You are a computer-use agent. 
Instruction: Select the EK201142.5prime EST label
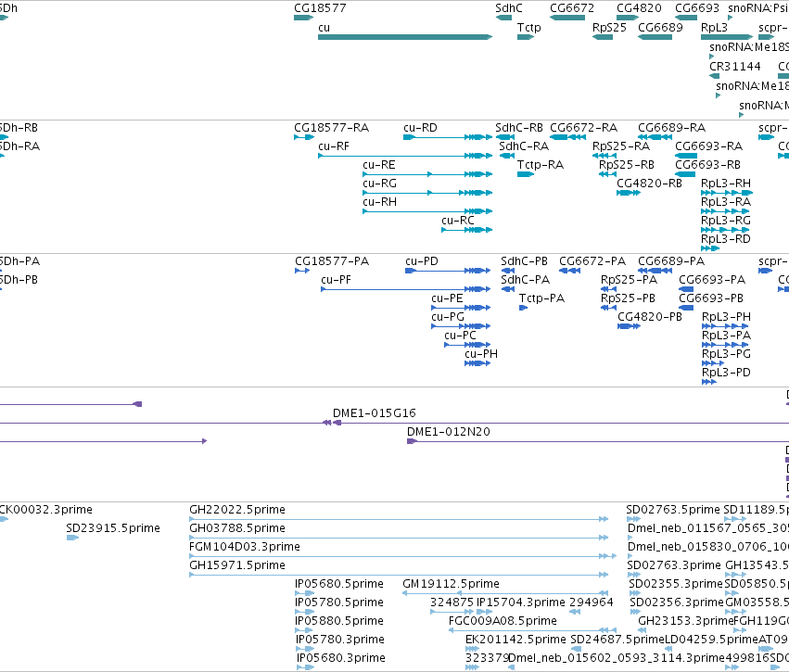click(515, 640)
